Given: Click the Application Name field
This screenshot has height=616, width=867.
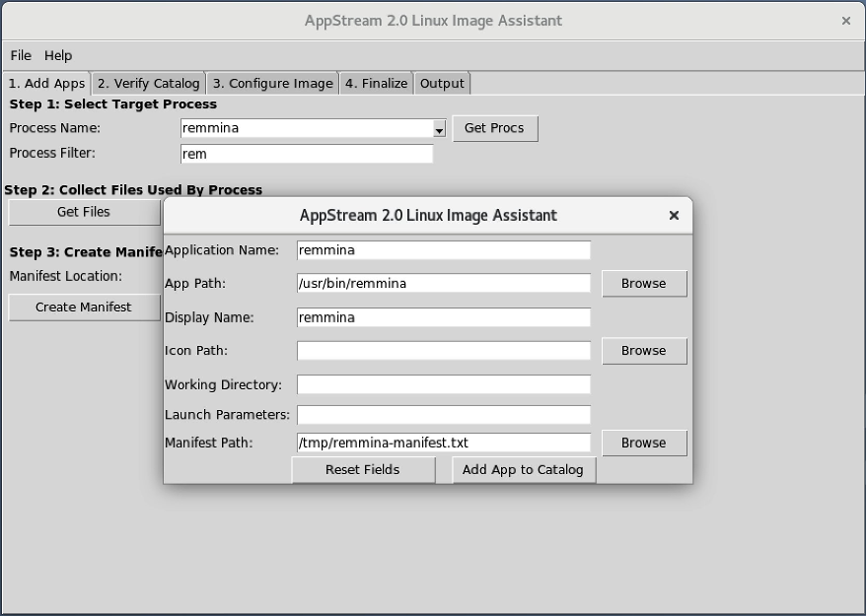Looking at the screenshot, I should point(442,249).
